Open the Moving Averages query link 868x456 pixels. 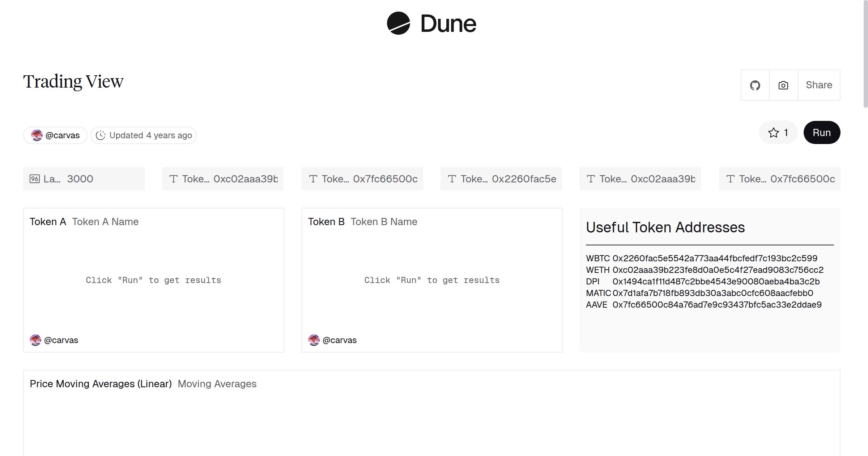point(217,384)
